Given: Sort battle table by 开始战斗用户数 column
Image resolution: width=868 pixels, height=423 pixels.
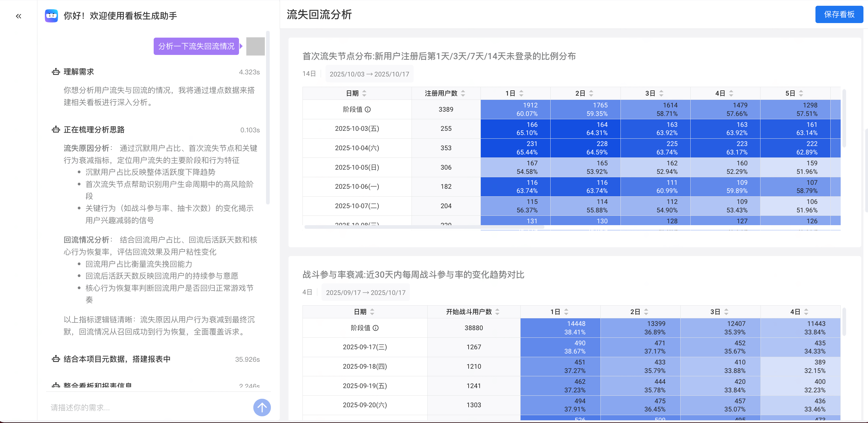Looking at the screenshot, I should click(497, 312).
